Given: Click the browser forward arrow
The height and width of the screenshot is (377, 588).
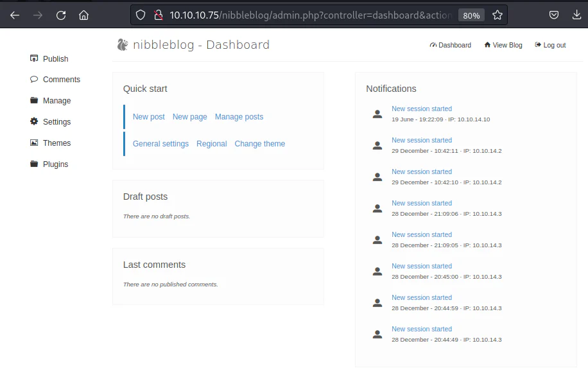Looking at the screenshot, I should (37, 15).
